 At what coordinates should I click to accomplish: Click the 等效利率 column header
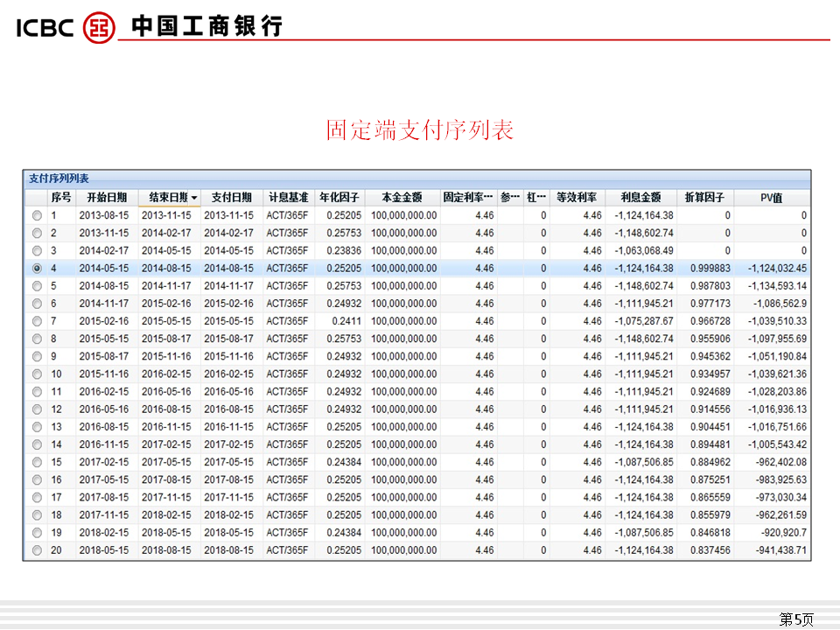(577, 198)
